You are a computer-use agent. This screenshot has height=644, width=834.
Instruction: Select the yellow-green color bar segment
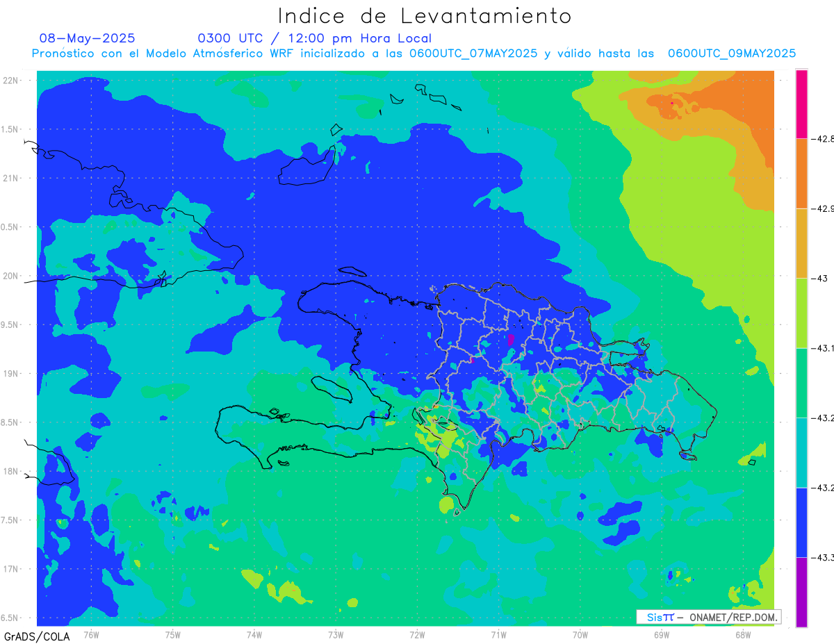click(801, 313)
